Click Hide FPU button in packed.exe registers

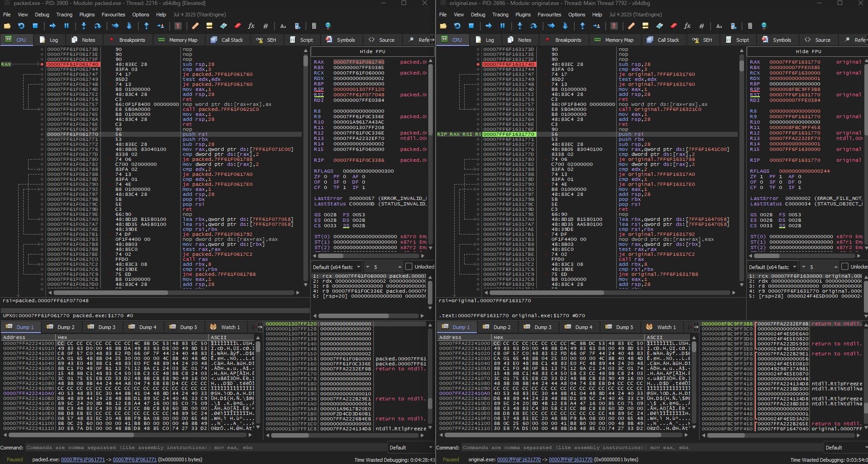pyautogui.click(x=372, y=51)
